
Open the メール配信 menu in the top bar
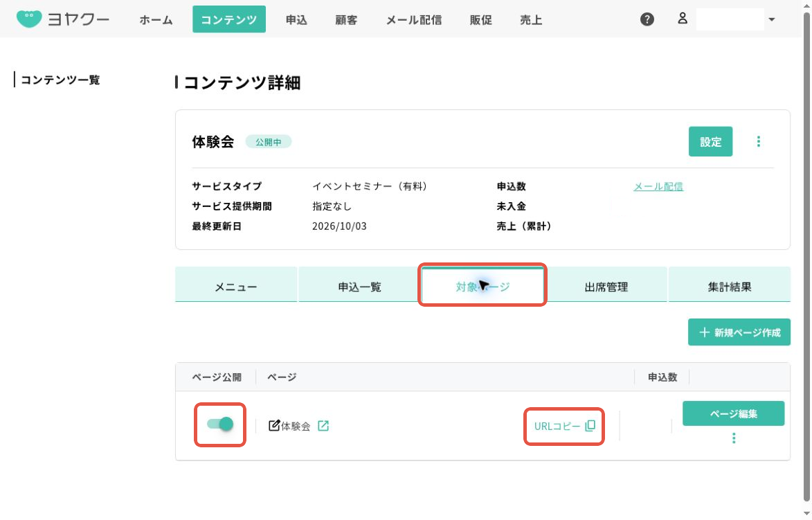[414, 19]
